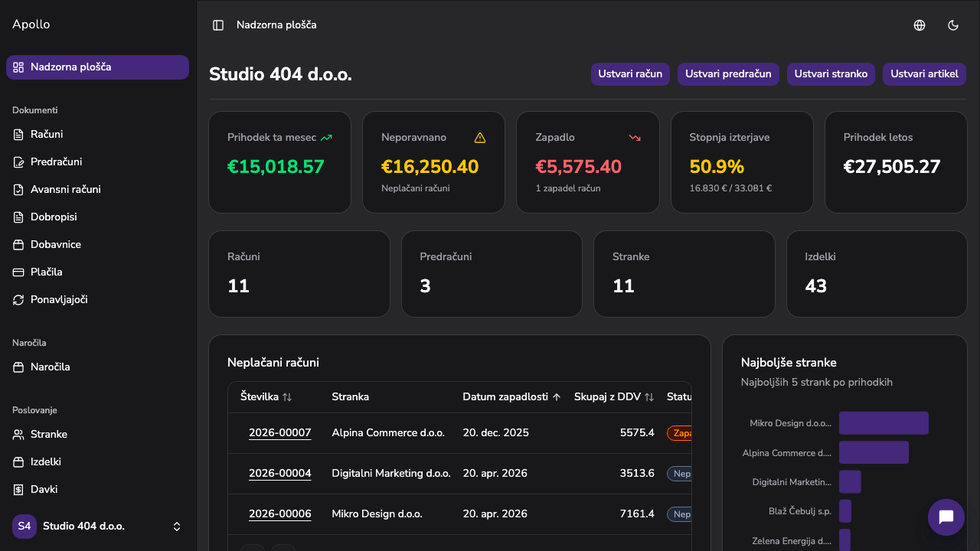Click the Prihodek ta mesec trend icon
This screenshot has width=980, height=551.
(326, 138)
